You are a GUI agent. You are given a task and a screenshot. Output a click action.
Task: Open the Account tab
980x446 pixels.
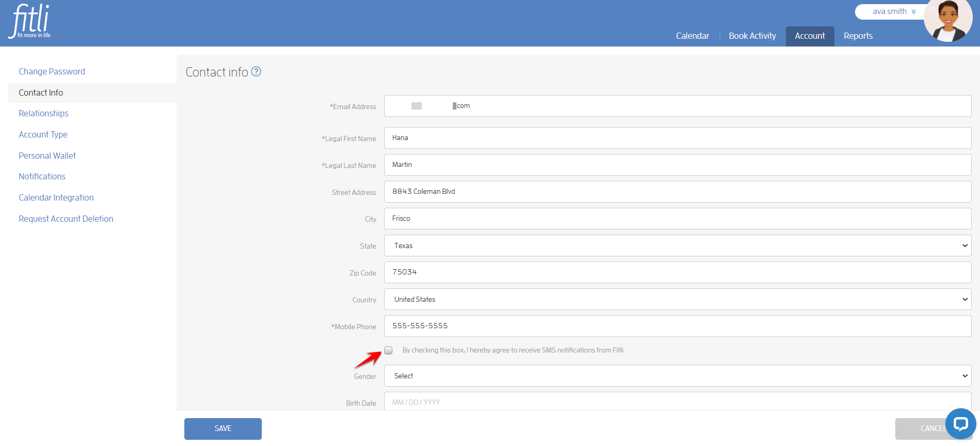tap(810, 36)
